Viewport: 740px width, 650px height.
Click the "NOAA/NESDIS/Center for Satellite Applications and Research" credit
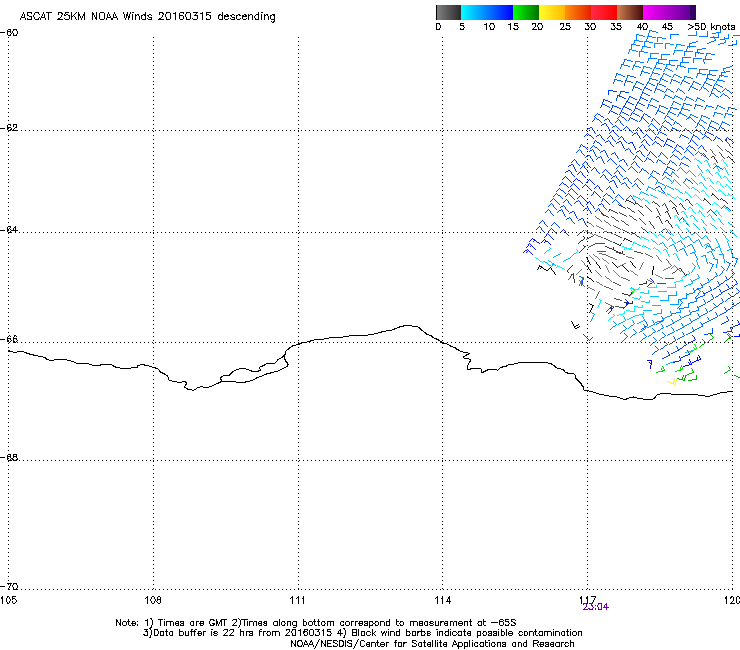432,644
